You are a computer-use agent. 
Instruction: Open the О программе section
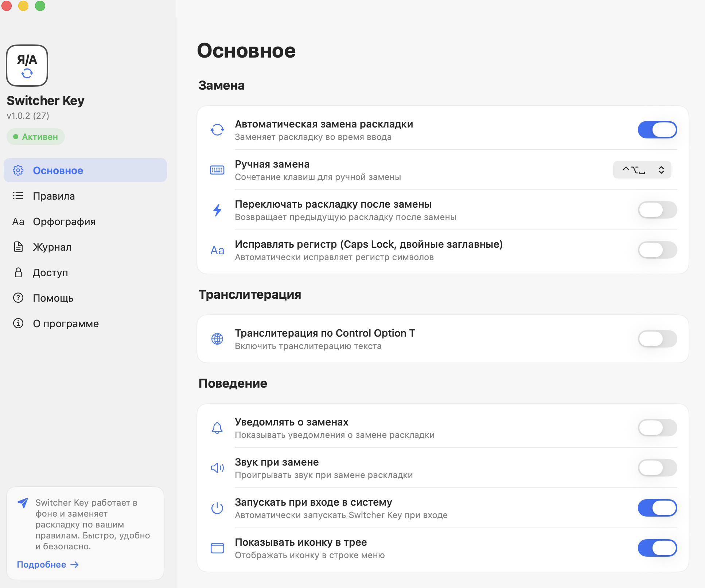tap(85, 324)
